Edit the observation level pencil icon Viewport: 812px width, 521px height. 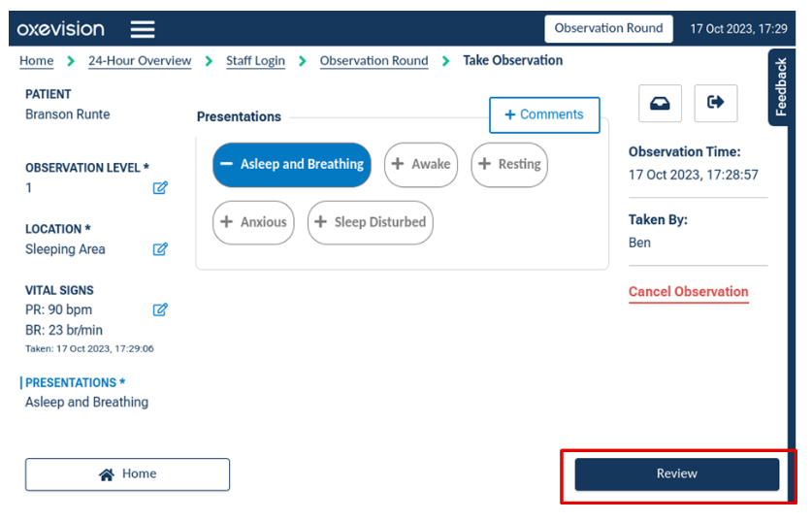(160, 187)
